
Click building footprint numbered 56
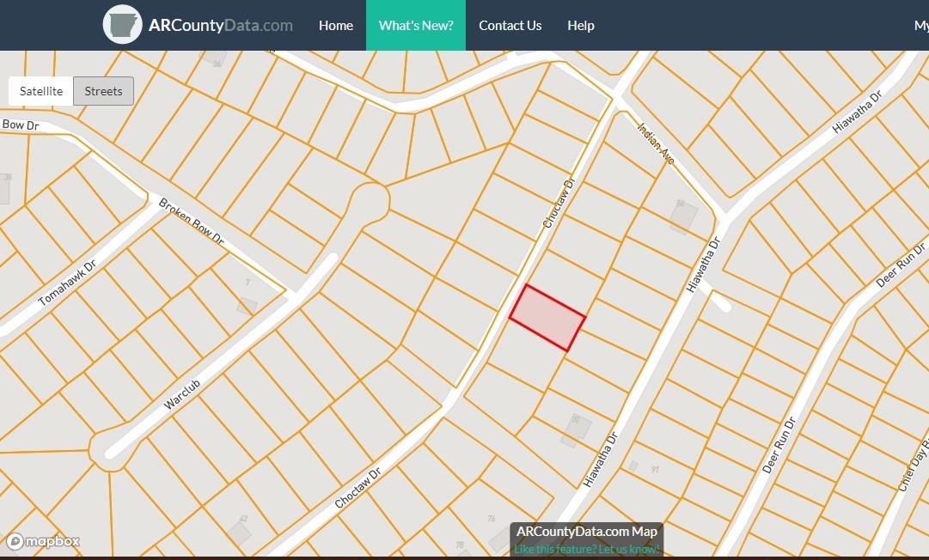click(x=684, y=217)
